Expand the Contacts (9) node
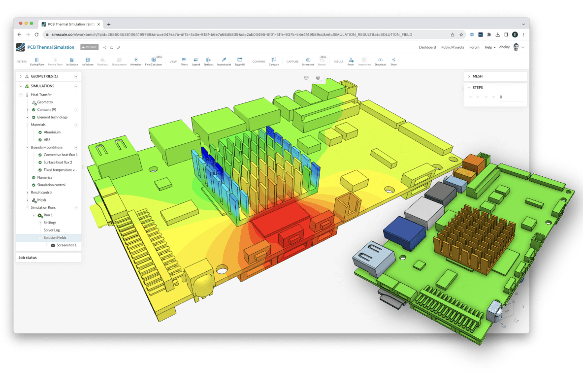The height and width of the screenshot is (392, 583). 27,110
